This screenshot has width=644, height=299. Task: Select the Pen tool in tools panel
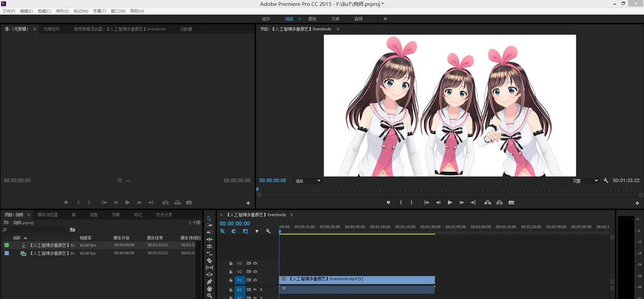[x=209, y=281]
